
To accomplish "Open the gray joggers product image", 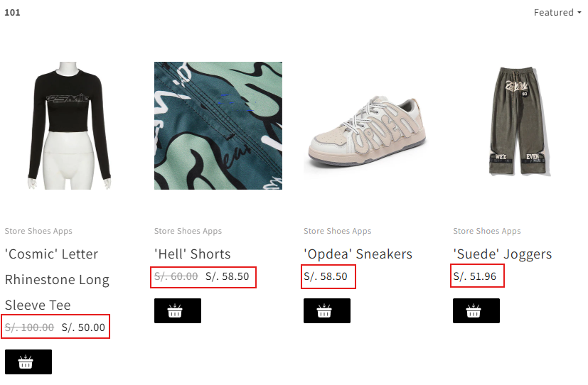I will click(x=515, y=126).
